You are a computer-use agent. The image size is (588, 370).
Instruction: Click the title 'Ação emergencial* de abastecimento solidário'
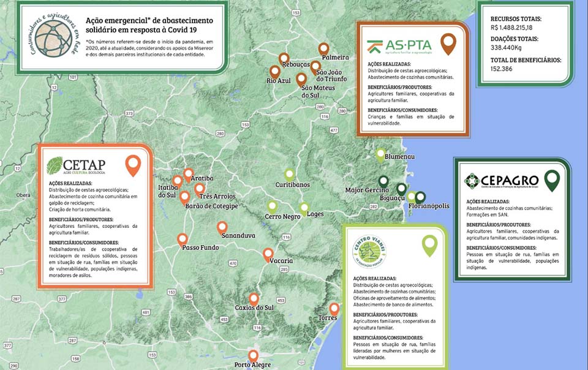click(x=149, y=25)
